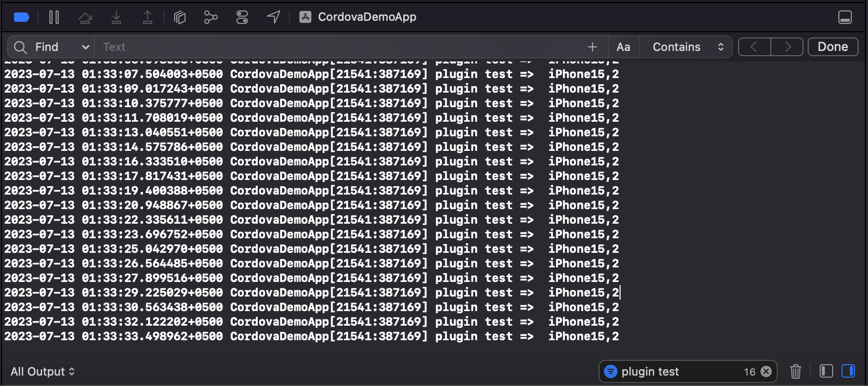Click the Done button
This screenshot has width=868, height=386.
tap(833, 47)
